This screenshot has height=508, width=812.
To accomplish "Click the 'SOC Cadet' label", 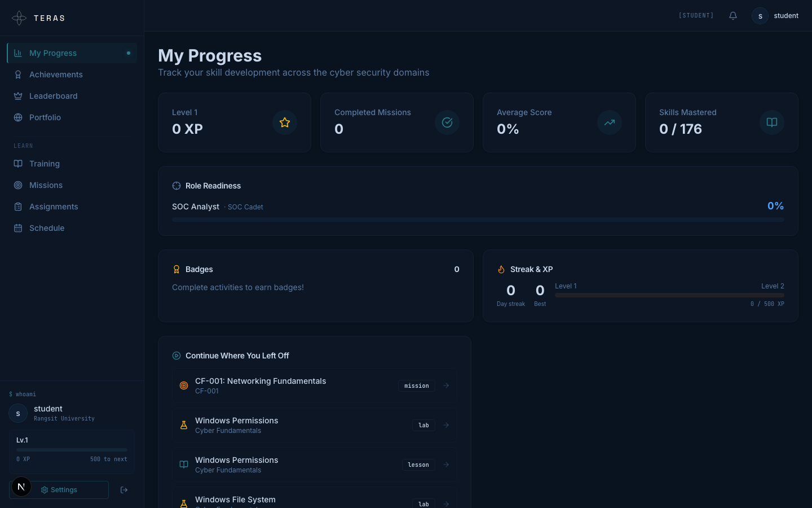I will coord(245,207).
